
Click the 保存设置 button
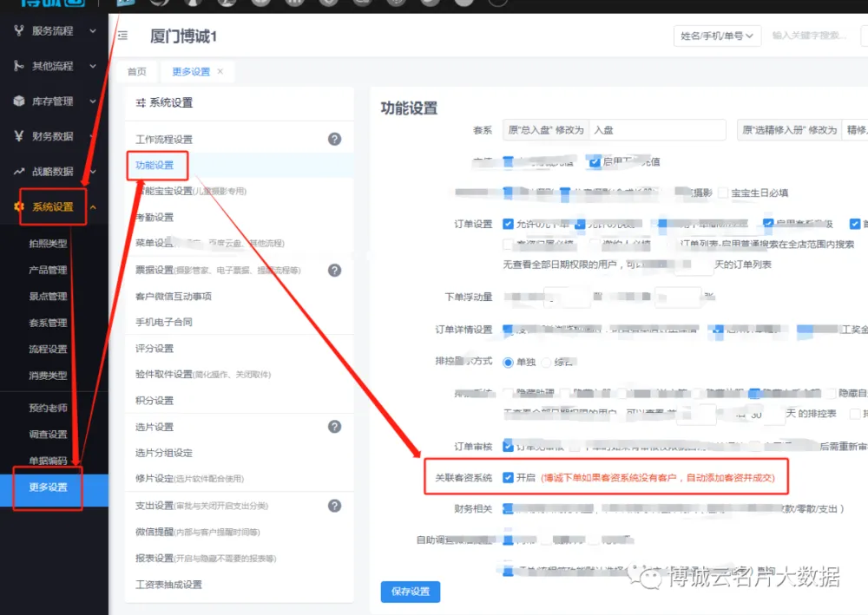[x=410, y=592]
